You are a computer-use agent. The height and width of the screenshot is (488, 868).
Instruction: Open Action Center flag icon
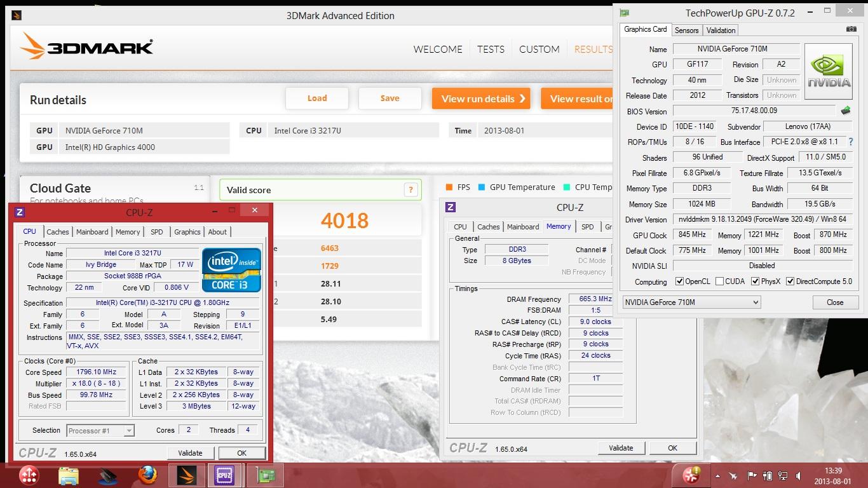coord(752,475)
